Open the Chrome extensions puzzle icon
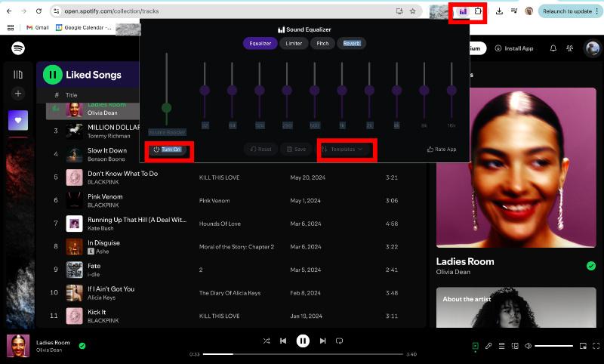Screen dimensions: 604x364 pos(477,11)
